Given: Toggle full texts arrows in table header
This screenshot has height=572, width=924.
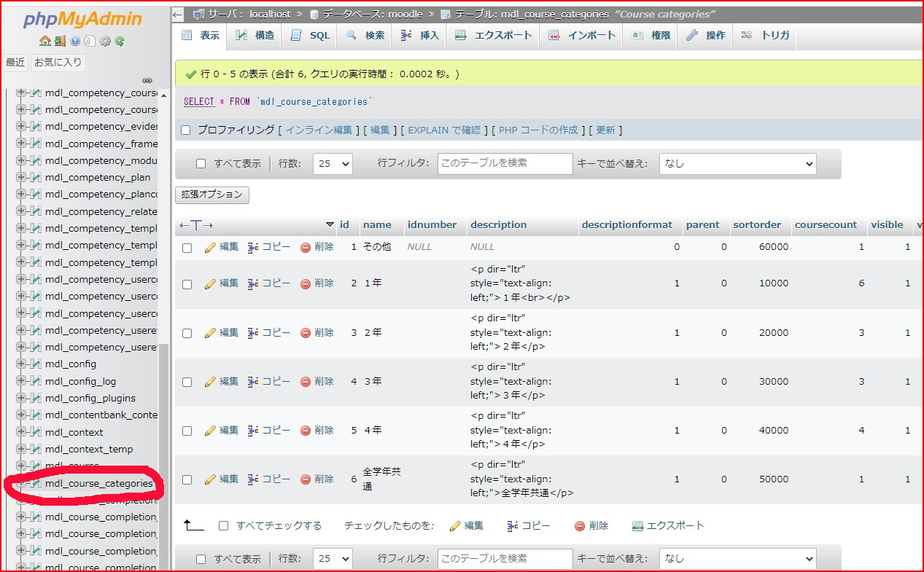Looking at the screenshot, I should point(196,225).
